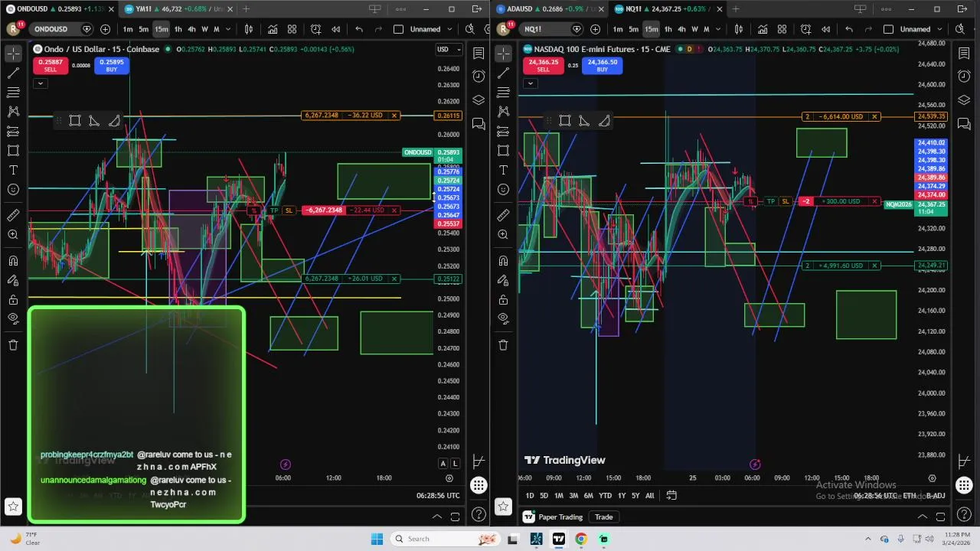This screenshot has width=980, height=551.
Task: Open the Chrome icon in the taskbar
Action: [581, 539]
